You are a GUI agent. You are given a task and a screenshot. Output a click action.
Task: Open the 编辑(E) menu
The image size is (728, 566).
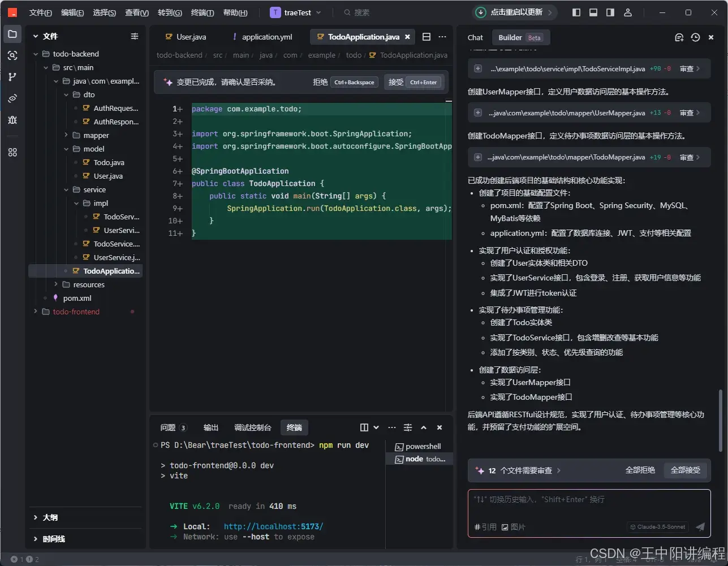click(72, 12)
